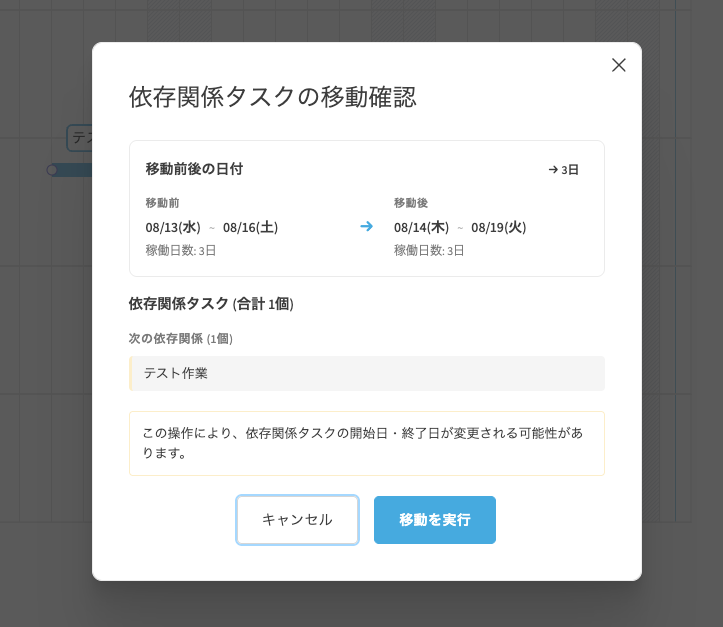Click the before-move start date 08/13(水)
Viewport: 723px width, 627px height.
[173, 227]
